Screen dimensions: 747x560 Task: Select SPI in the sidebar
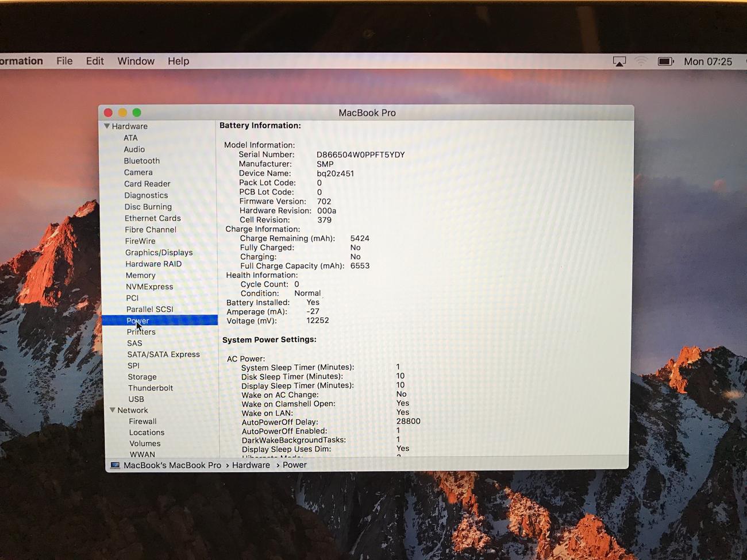[x=133, y=365]
